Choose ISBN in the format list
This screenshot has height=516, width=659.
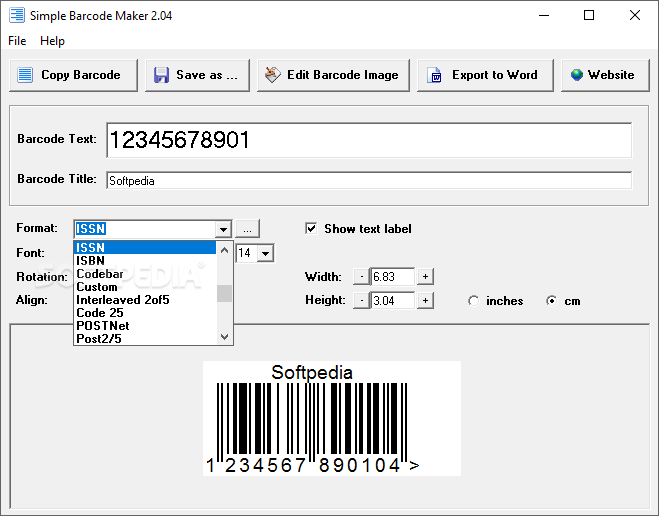(145, 261)
